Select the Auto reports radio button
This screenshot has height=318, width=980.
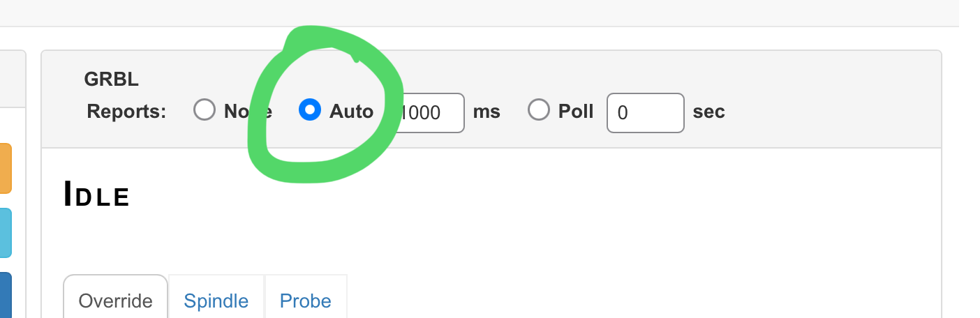pyautogui.click(x=309, y=110)
